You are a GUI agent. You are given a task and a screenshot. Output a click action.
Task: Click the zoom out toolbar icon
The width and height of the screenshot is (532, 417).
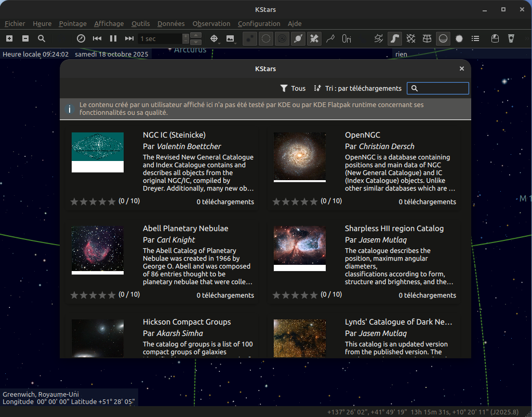pyautogui.click(x=25, y=38)
